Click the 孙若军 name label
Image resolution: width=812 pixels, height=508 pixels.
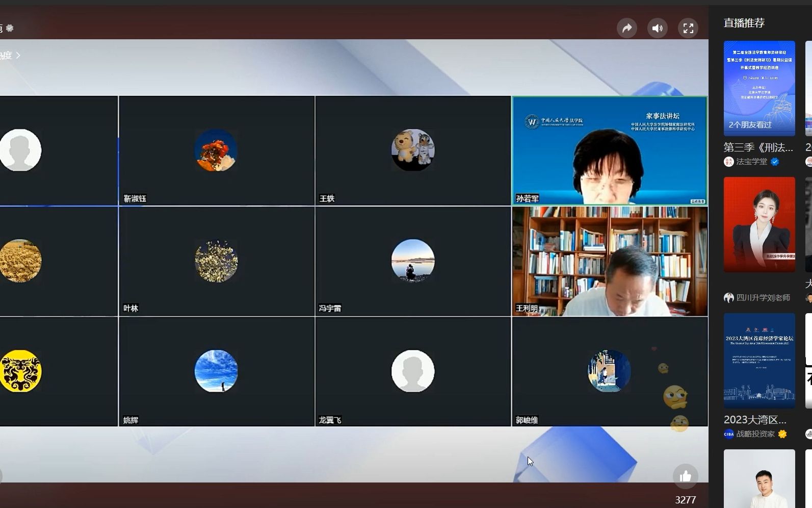[x=527, y=198]
